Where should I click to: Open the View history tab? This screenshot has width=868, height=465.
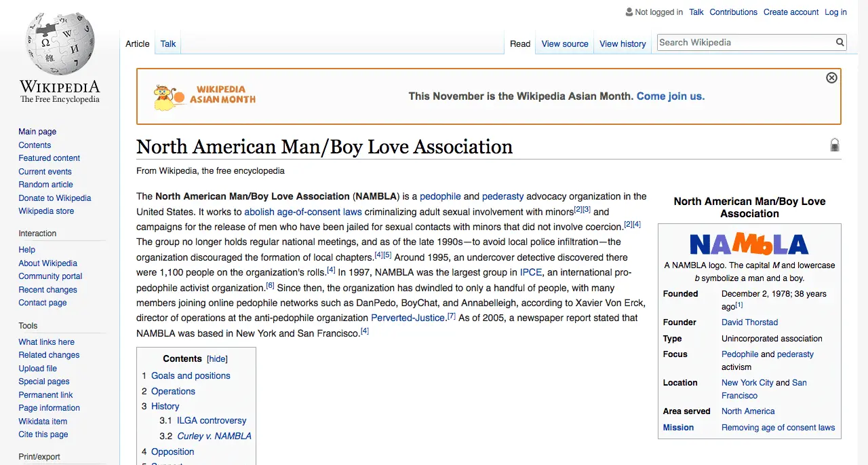tap(623, 44)
